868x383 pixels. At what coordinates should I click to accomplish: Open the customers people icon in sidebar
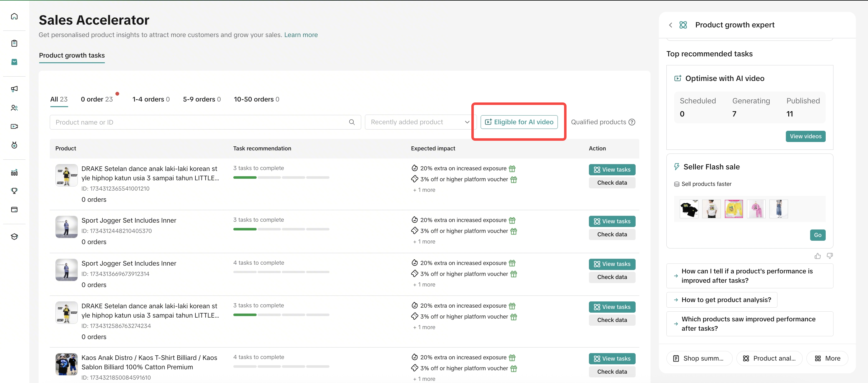[x=14, y=108]
